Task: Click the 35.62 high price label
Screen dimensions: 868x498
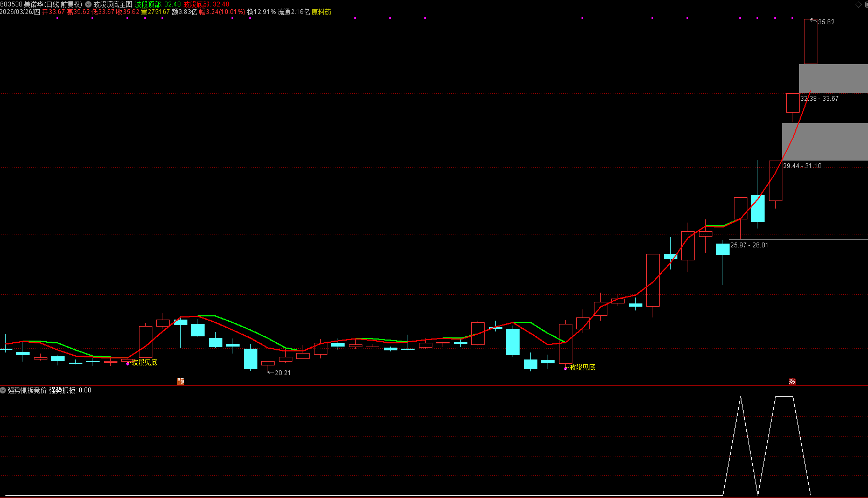Action: [x=826, y=22]
